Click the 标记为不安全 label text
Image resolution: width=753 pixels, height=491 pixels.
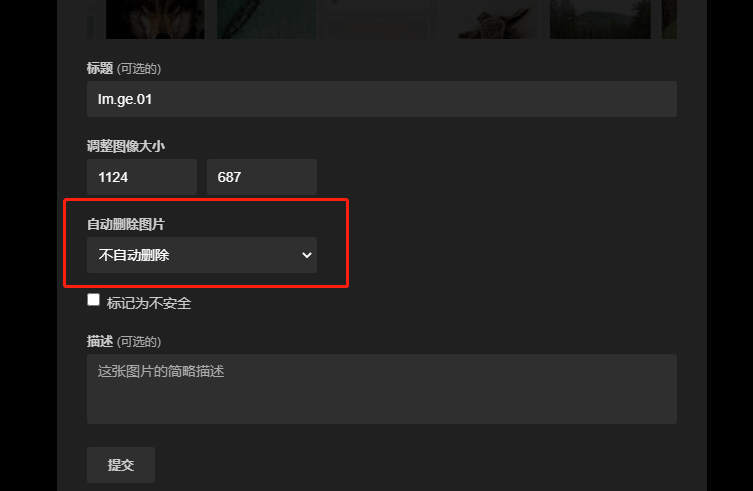149,303
